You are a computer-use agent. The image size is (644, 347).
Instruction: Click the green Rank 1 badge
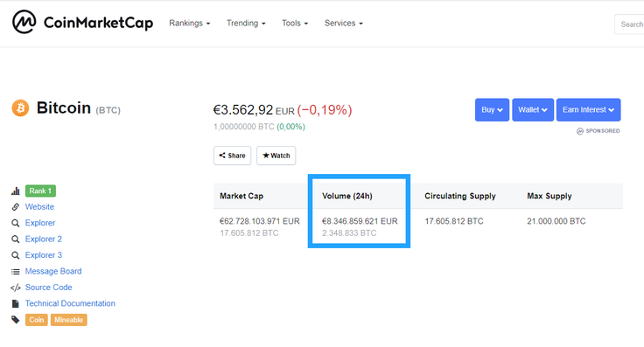tap(40, 191)
